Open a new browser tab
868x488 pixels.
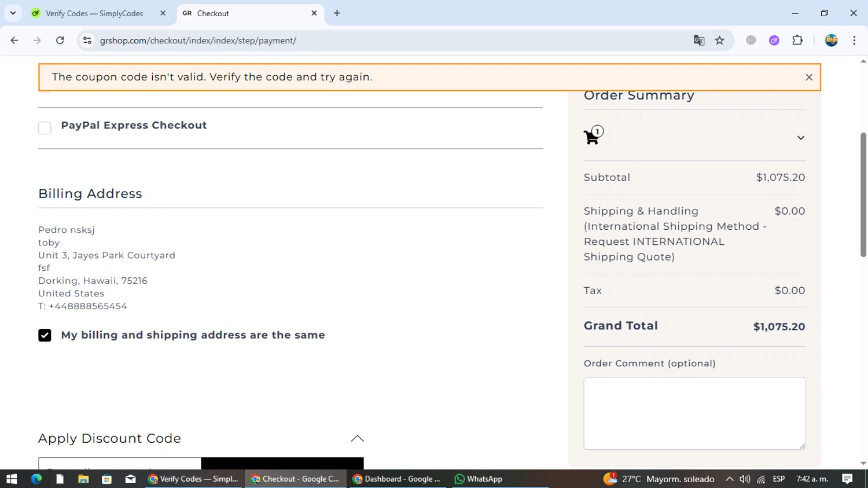click(337, 13)
